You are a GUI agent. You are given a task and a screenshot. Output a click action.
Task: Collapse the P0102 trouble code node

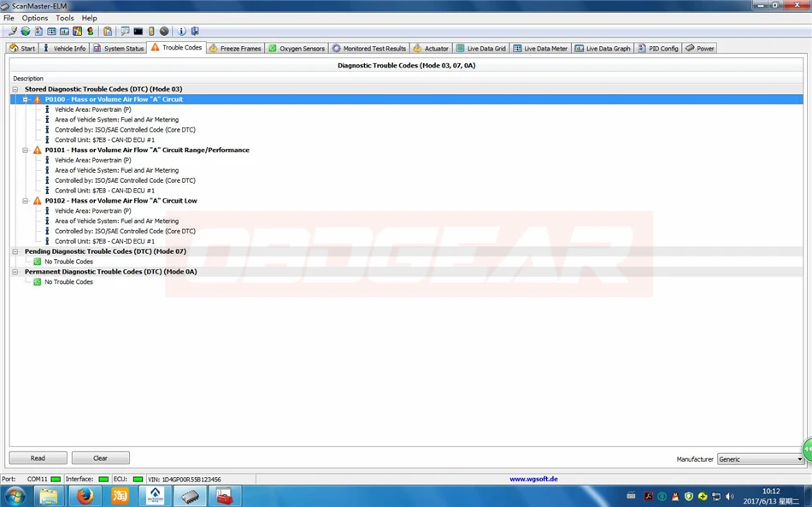[25, 201]
